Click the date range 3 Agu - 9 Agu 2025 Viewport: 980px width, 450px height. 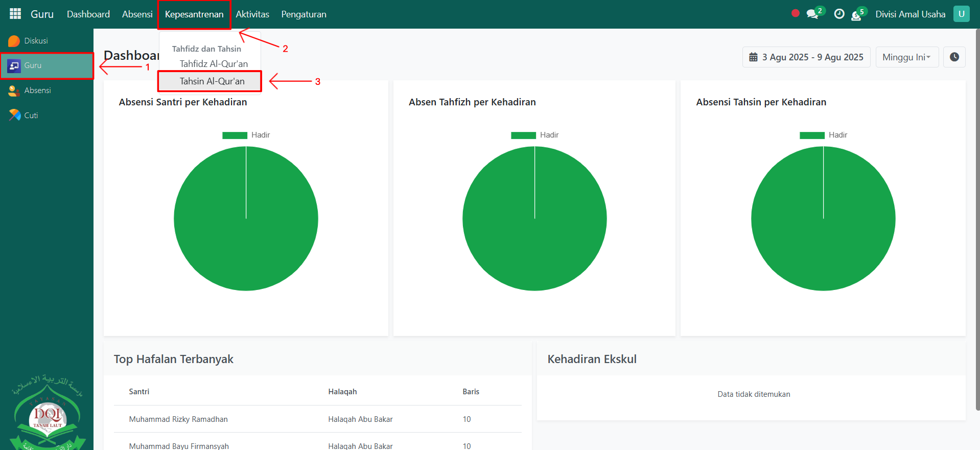coord(806,57)
